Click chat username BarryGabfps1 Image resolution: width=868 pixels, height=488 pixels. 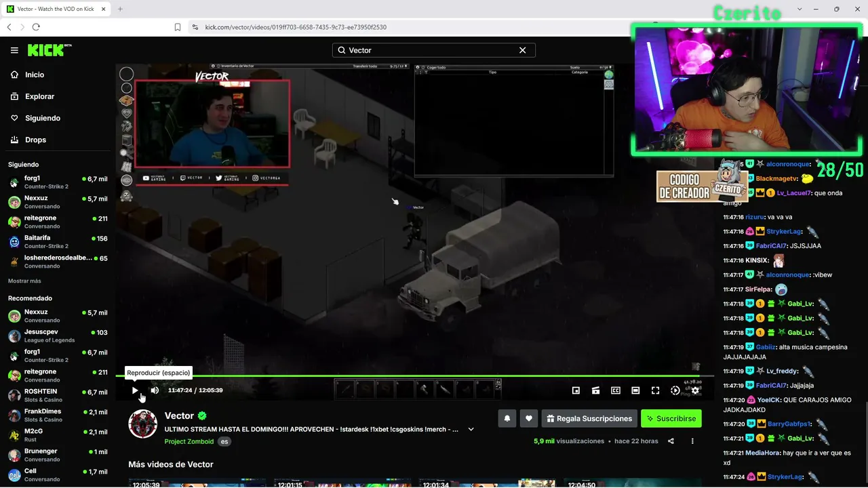[789, 424]
